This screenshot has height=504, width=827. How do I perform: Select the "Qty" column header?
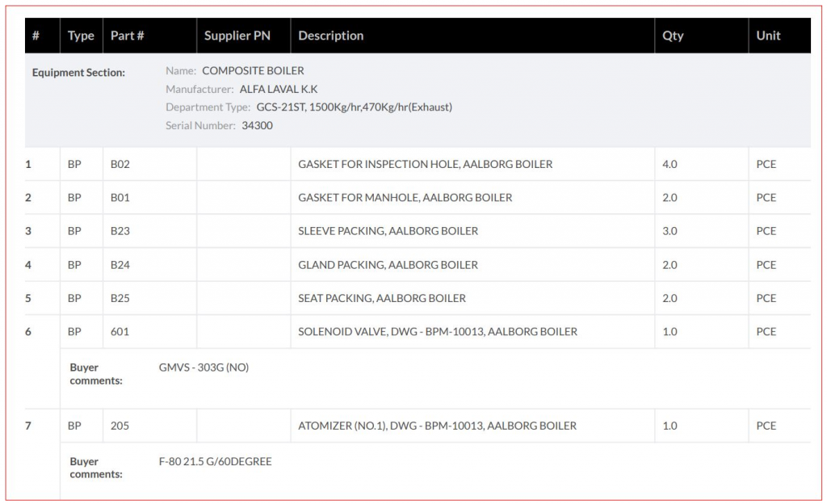click(672, 36)
